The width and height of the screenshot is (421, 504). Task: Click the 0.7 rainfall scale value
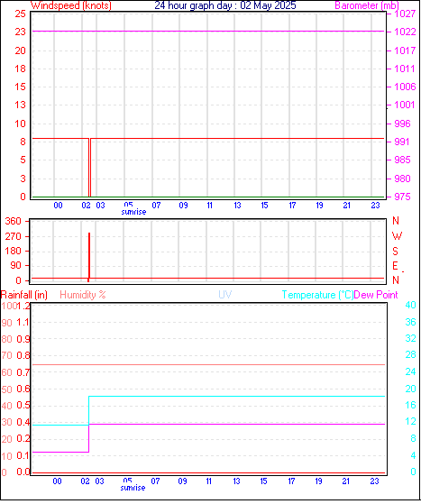pos(23,372)
